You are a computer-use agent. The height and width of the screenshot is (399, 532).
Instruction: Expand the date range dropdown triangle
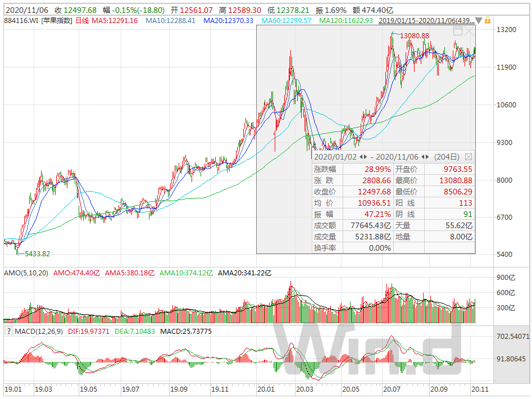[x=479, y=21]
